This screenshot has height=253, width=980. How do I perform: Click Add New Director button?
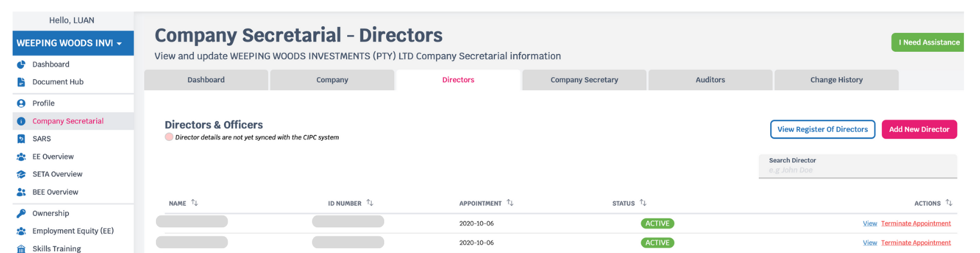click(x=919, y=129)
